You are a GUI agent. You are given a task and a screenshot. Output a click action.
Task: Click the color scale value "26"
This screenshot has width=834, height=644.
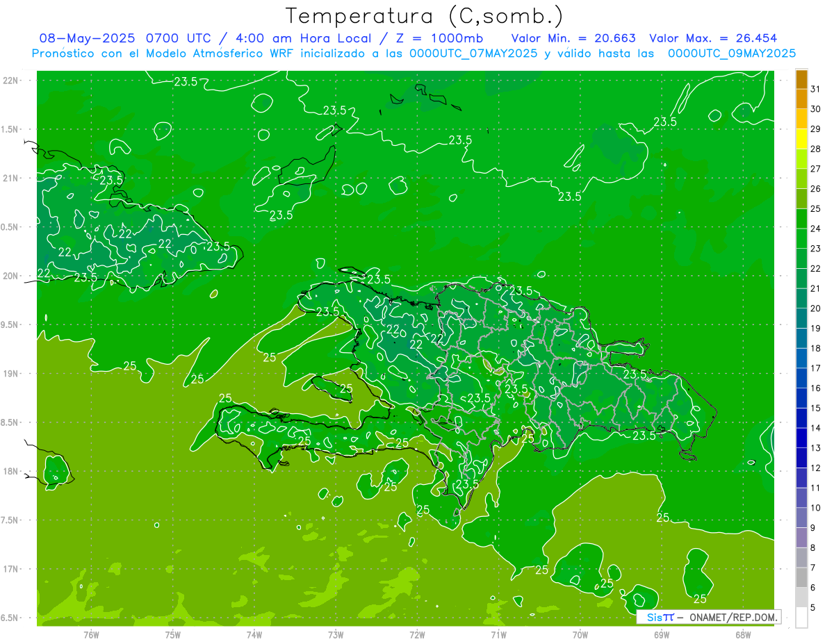point(815,189)
